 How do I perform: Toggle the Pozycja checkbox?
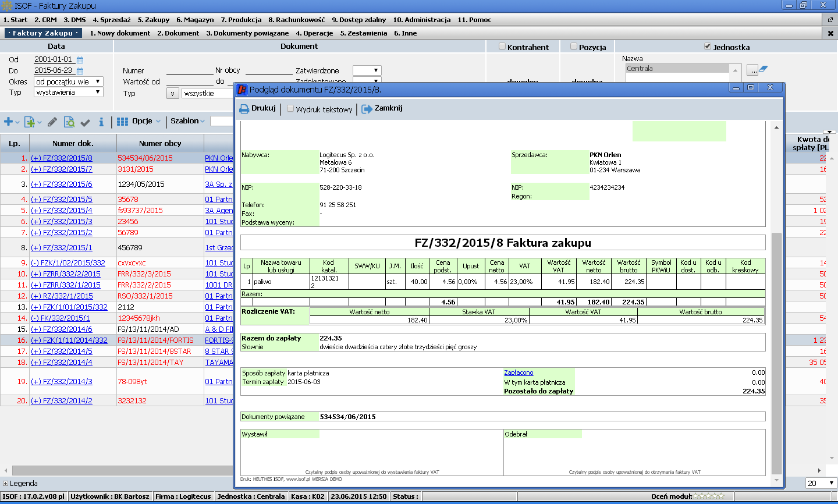tap(574, 47)
